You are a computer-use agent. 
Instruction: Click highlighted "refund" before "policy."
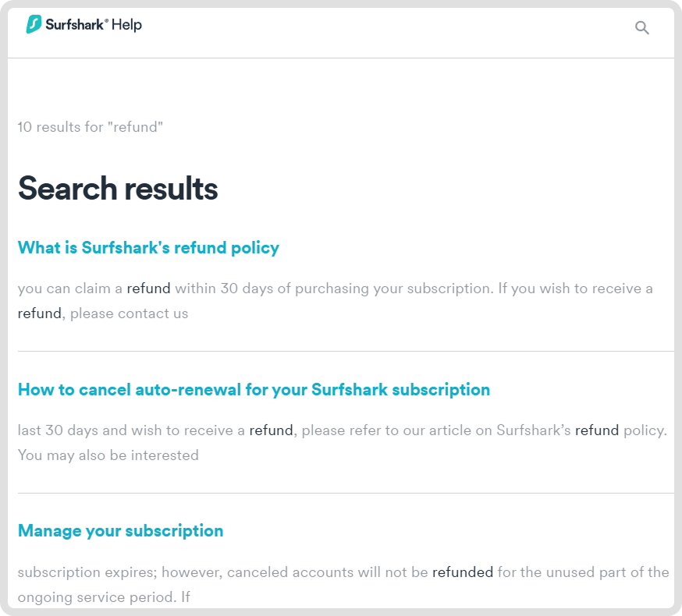[x=597, y=430]
